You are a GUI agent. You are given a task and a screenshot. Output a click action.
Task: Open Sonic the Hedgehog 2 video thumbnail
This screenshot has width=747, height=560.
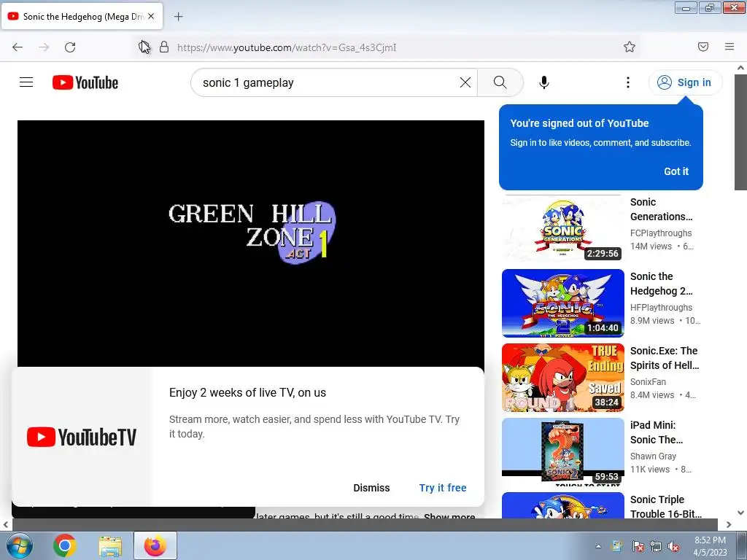(562, 303)
